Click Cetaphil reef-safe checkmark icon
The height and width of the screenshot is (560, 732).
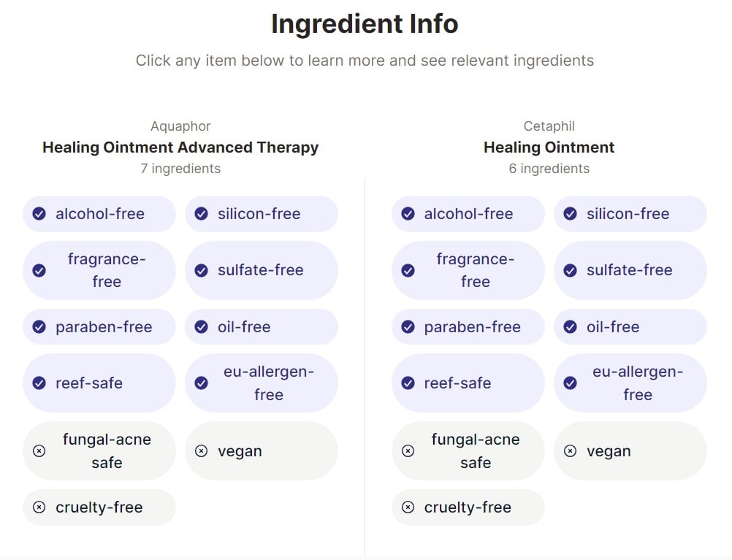click(408, 383)
